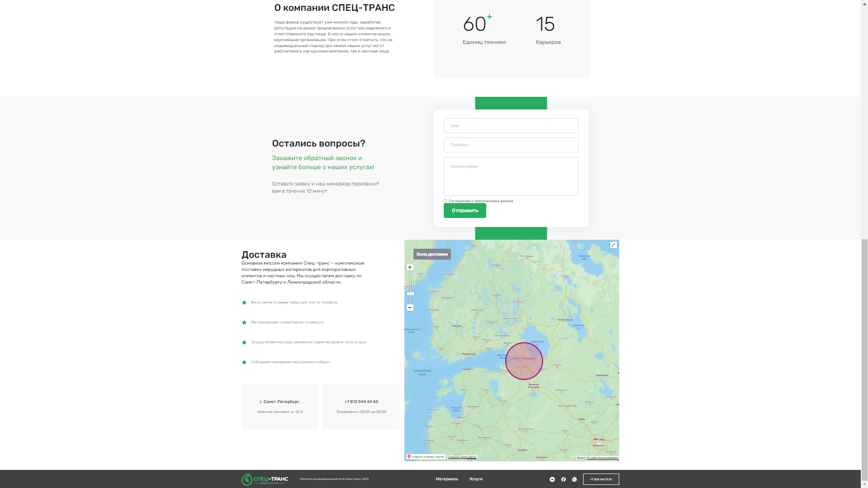The width and height of the screenshot is (868, 488).
Task: Click the Доставка heading
Action: tap(264, 255)
